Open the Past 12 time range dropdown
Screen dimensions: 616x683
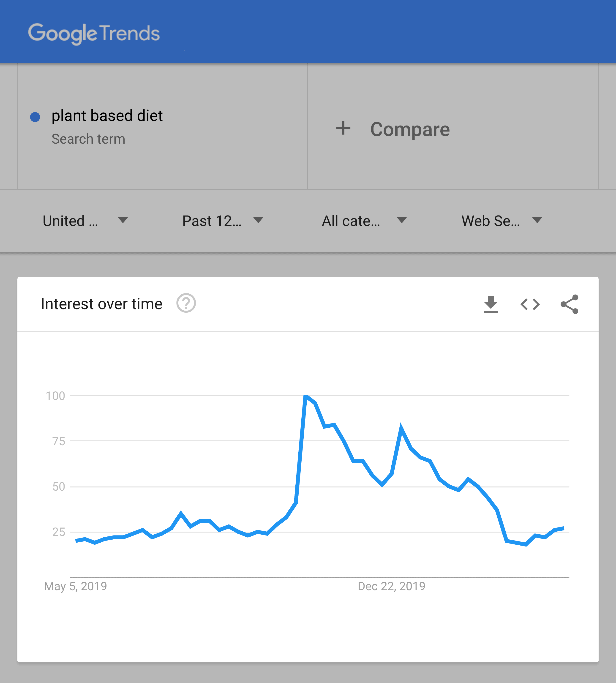click(223, 221)
